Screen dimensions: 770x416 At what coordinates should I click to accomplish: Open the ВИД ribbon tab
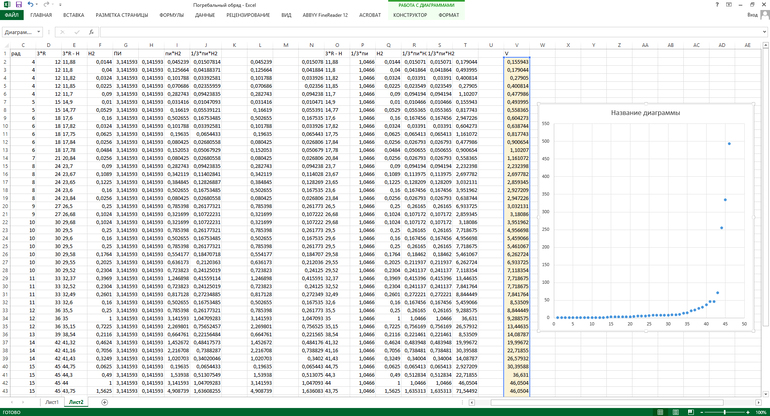[286, 15]
